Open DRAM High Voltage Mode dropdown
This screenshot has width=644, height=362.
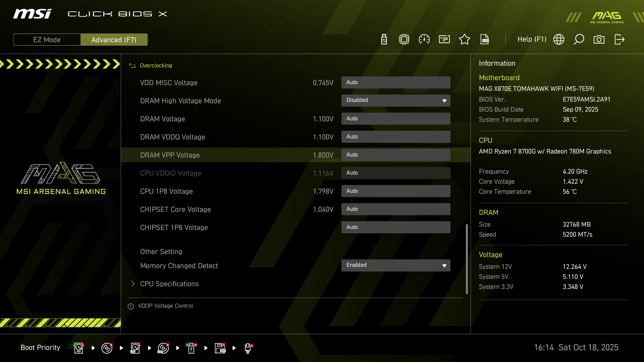[396, 101]
